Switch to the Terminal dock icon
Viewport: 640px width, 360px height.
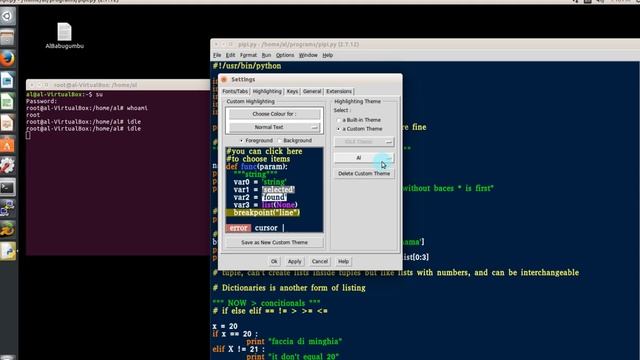(x=7, y=187)
